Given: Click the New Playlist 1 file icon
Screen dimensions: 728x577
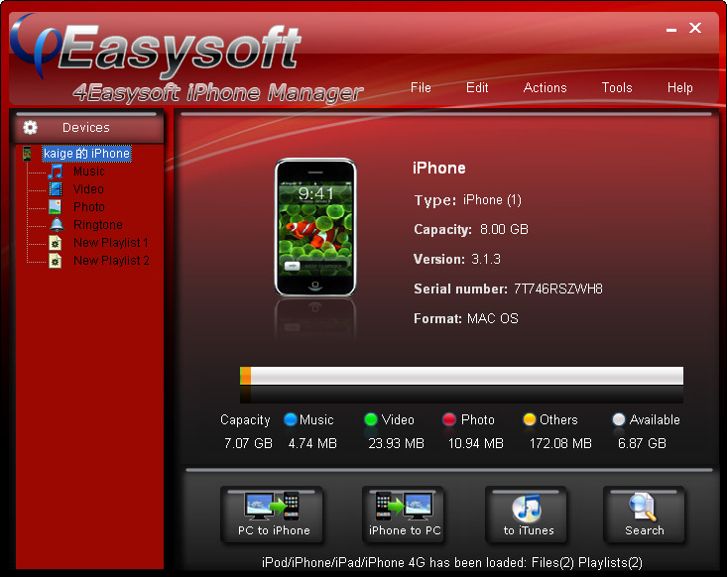Looking at the screenshot, I should click(56, 243).
